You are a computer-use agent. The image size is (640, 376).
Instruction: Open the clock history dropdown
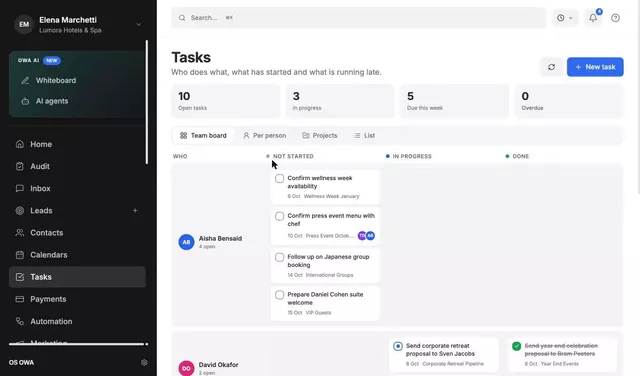pos(565,18)
